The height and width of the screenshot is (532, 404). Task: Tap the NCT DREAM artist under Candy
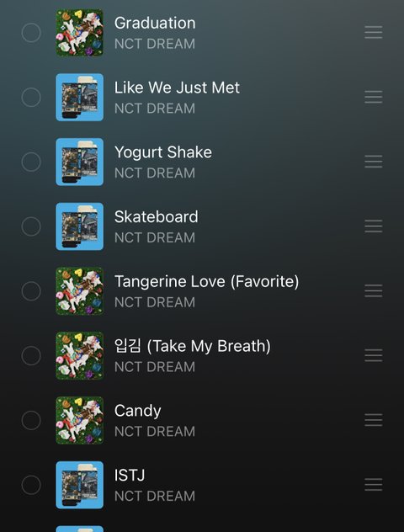[x=155, y=432]
